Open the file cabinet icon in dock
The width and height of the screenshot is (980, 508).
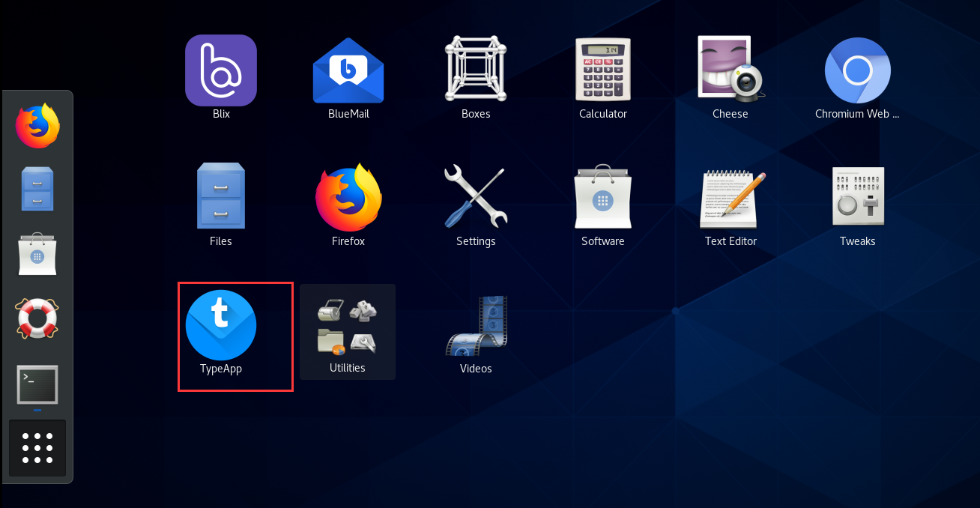pyautogui.click(x=37, y=189)
